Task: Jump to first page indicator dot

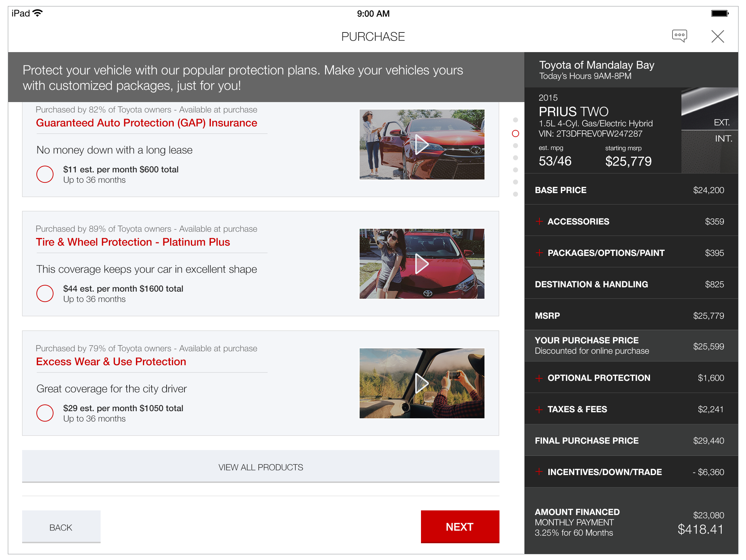Action: pos(515,120)
